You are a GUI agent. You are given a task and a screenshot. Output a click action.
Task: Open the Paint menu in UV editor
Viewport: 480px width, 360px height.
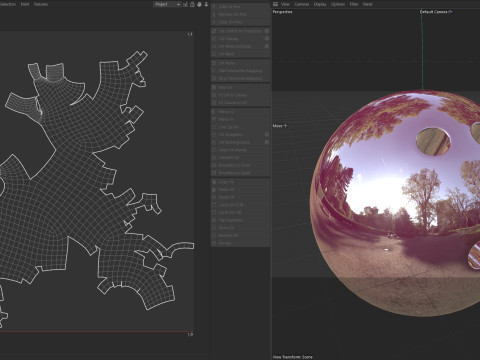click(x=25, y=4)
